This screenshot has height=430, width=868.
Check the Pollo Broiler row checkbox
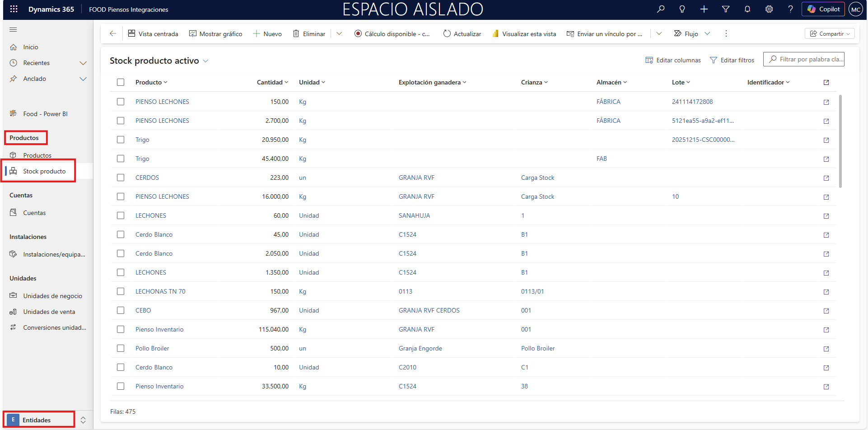pos(121,348)
